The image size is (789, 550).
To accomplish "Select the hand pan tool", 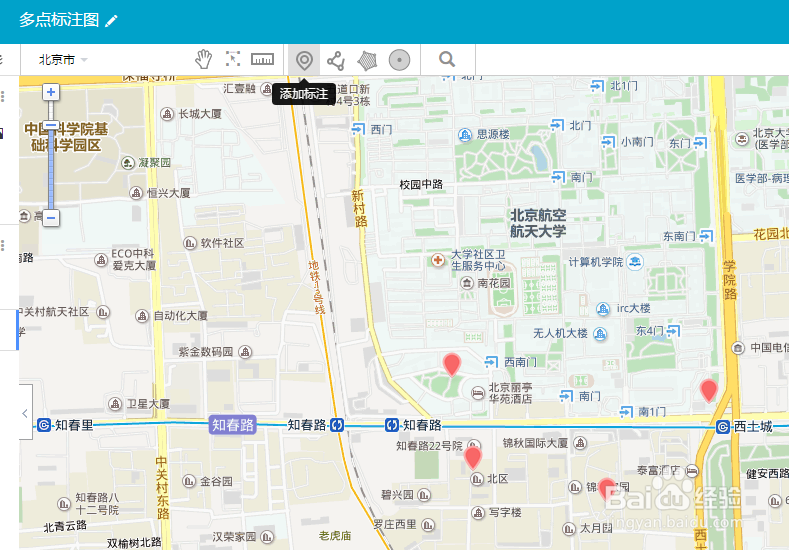I will pos(203,60).
